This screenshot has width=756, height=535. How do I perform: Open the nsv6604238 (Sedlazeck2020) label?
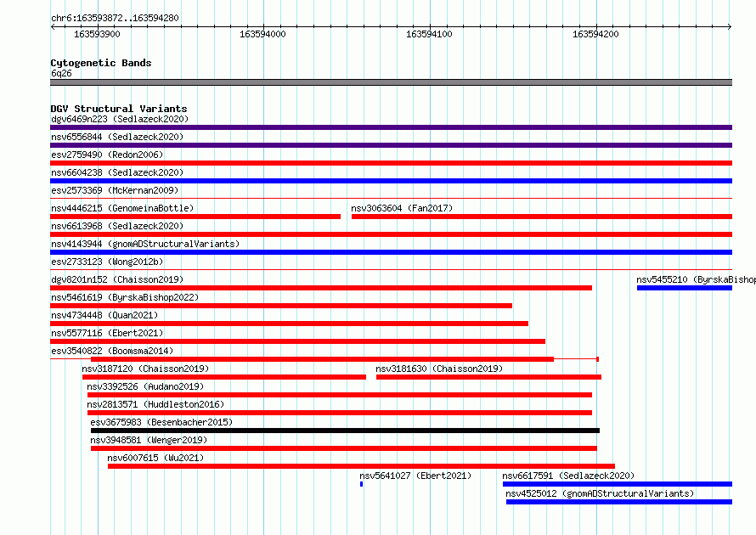coord(117,172)
